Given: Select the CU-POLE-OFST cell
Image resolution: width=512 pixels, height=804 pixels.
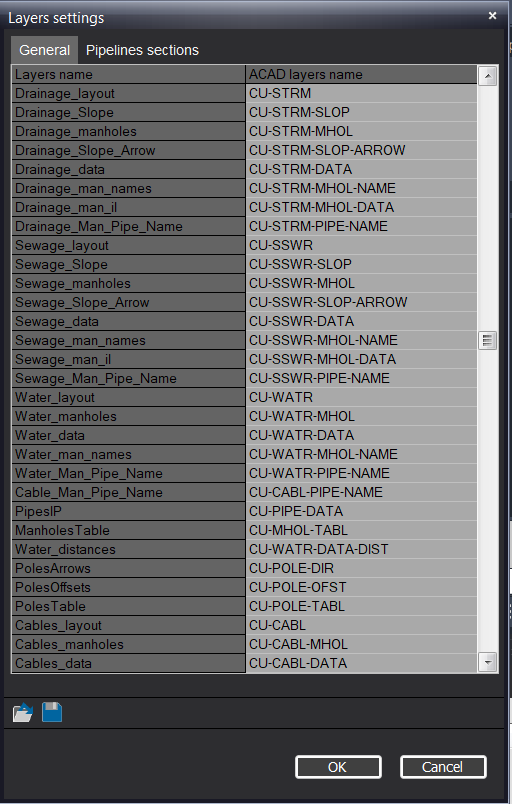Looking at the screenshot, I should click(361, 587).
